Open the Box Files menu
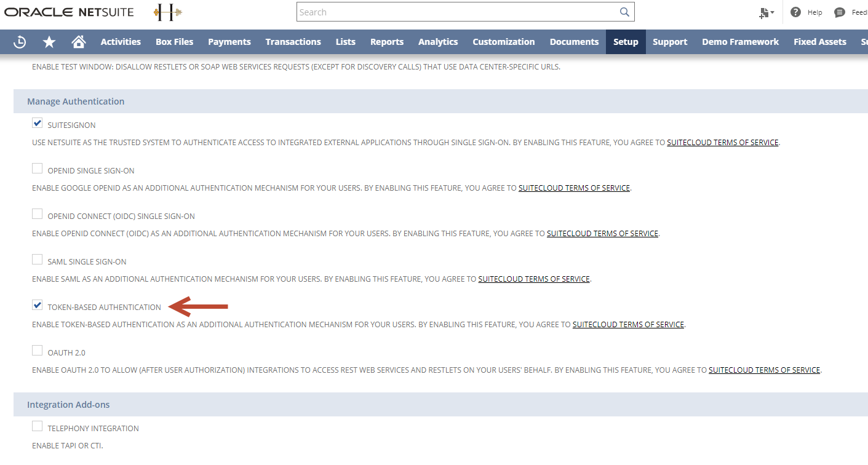Screen dimensions: 868x465 coord(175,42)
